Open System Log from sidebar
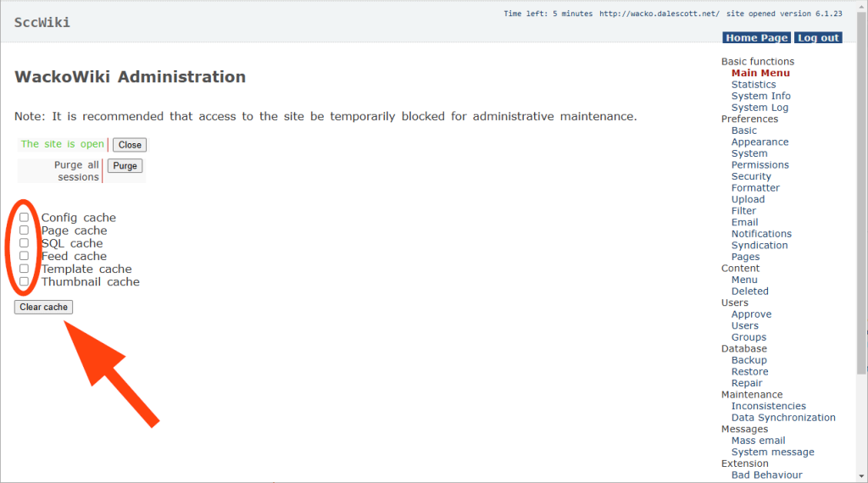 [759, 108]
